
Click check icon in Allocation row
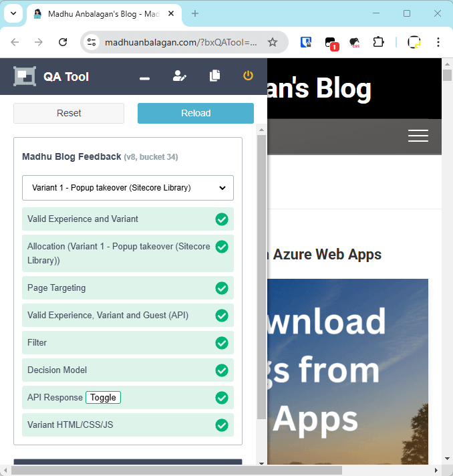click(222, 247)
